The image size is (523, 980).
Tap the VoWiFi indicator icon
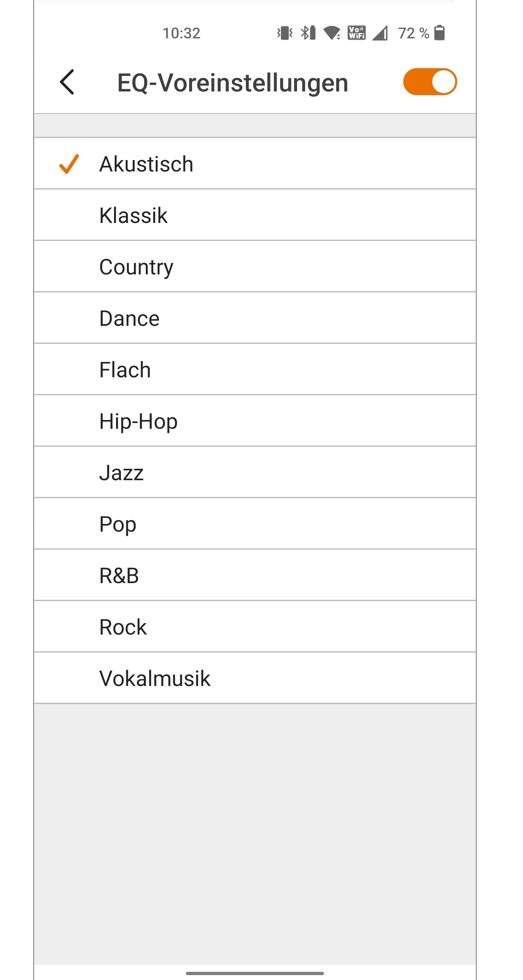coord(357,33)
